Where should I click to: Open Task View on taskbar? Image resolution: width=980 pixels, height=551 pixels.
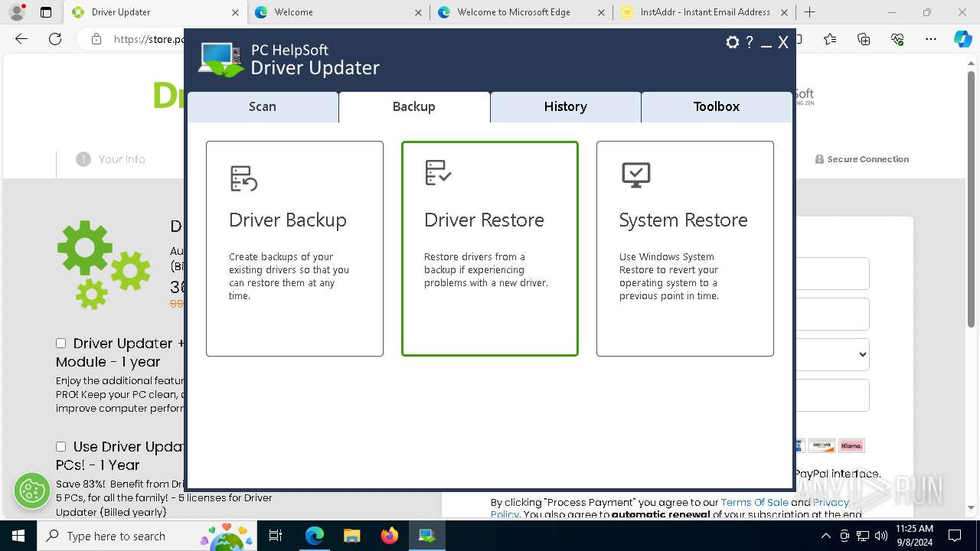tap(276, 536)
